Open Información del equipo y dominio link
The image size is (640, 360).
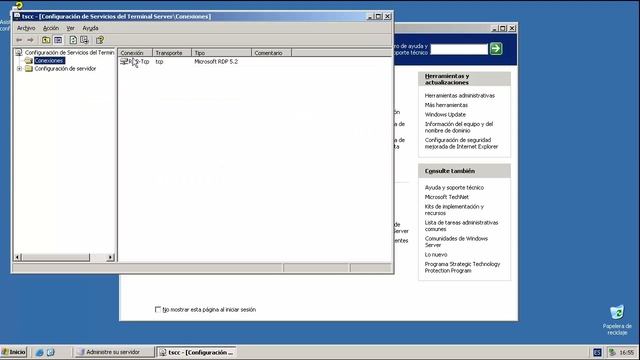[x=459, y=127]
